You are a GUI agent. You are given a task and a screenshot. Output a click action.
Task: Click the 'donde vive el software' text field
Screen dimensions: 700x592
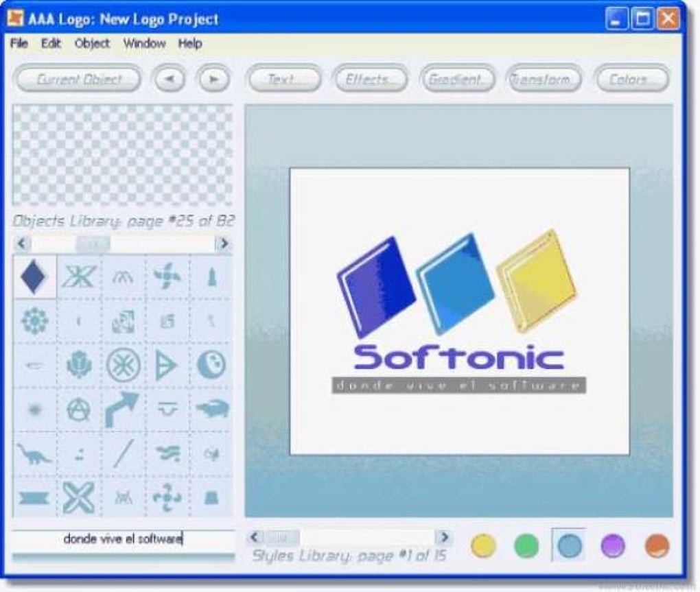124,539
